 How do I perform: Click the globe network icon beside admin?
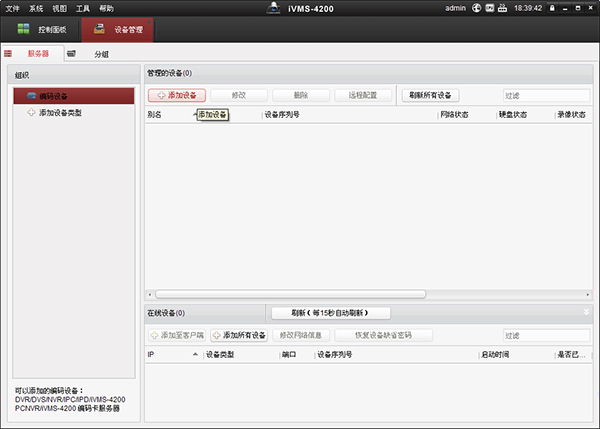[x=477, y=7]
